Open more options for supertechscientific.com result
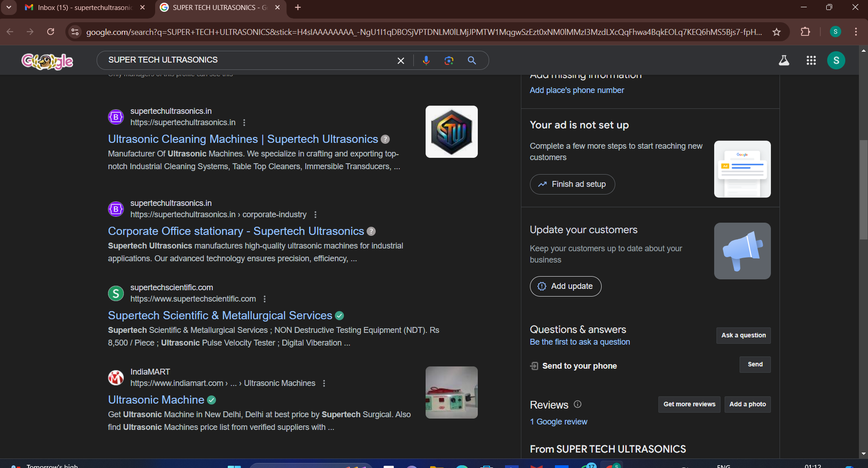Screen dimensions: 868x468 point(265,299)
